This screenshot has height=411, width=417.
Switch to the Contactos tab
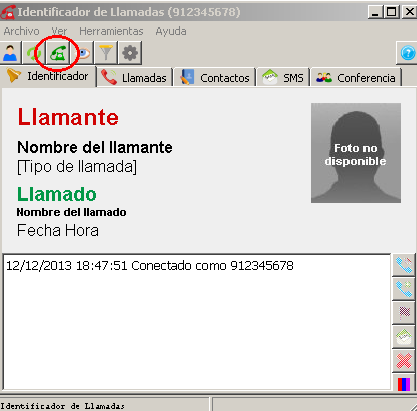[x=215, y=78]
